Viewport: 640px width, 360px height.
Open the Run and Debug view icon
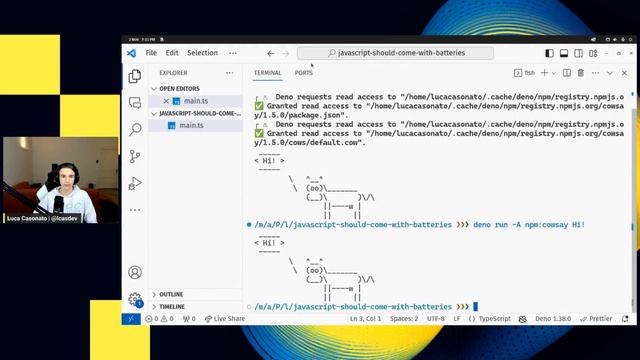click(x=135, y=183)
